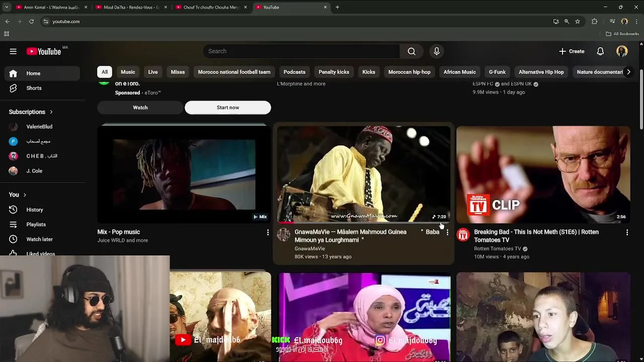Select the Alternative Hip Hop chip

point(541,72)
